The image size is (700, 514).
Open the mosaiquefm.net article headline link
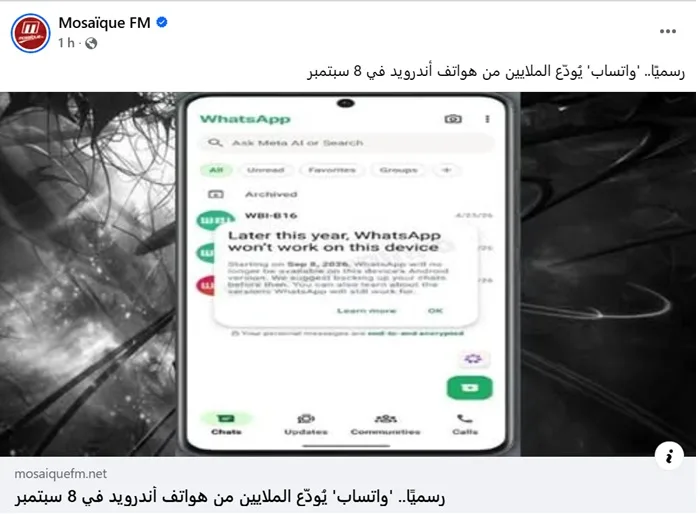pyautogui.click(x=230, y=497)
